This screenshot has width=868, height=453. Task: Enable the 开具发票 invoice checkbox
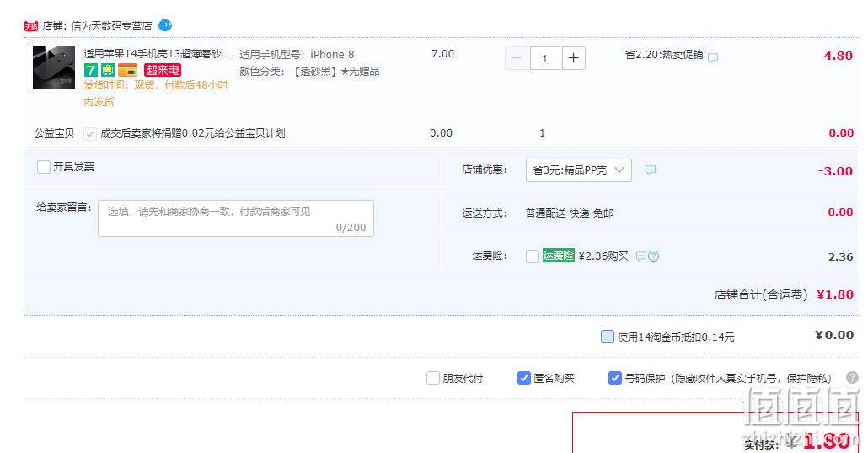click(44, 167)
